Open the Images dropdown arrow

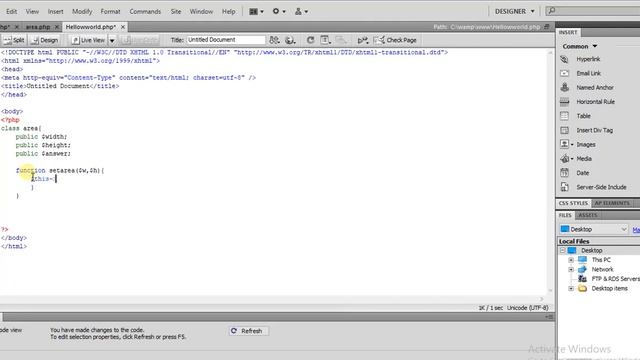572,144
